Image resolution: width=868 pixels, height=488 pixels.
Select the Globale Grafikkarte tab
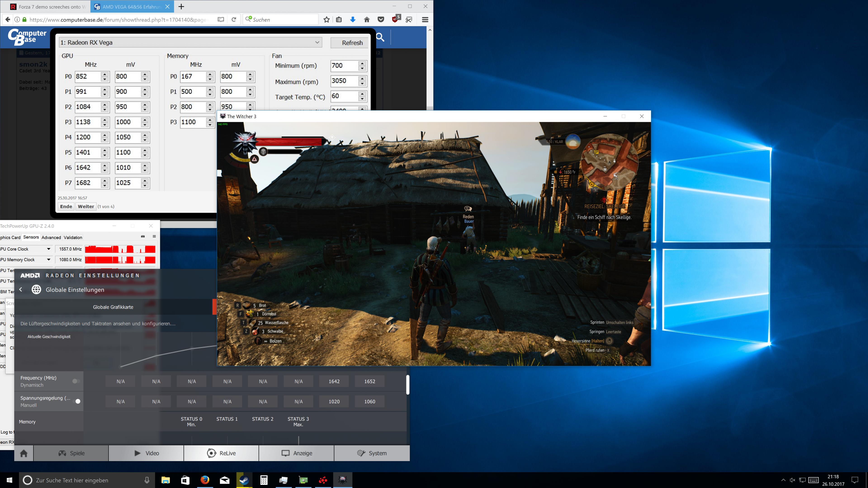(x=113, y=307)
